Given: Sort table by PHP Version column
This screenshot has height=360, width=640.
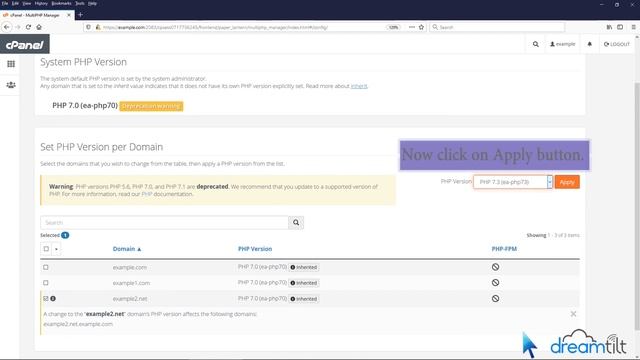Looking at the screenshot, I should 255,249.
